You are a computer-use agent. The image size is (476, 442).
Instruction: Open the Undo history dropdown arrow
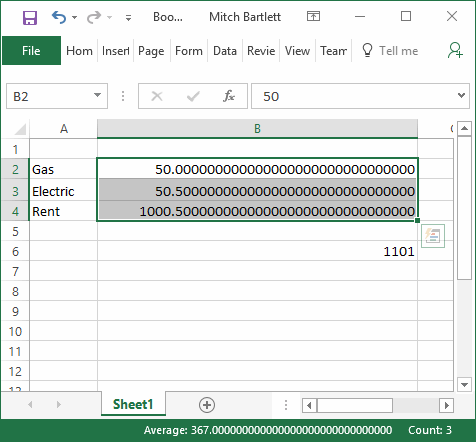point(74,17)
